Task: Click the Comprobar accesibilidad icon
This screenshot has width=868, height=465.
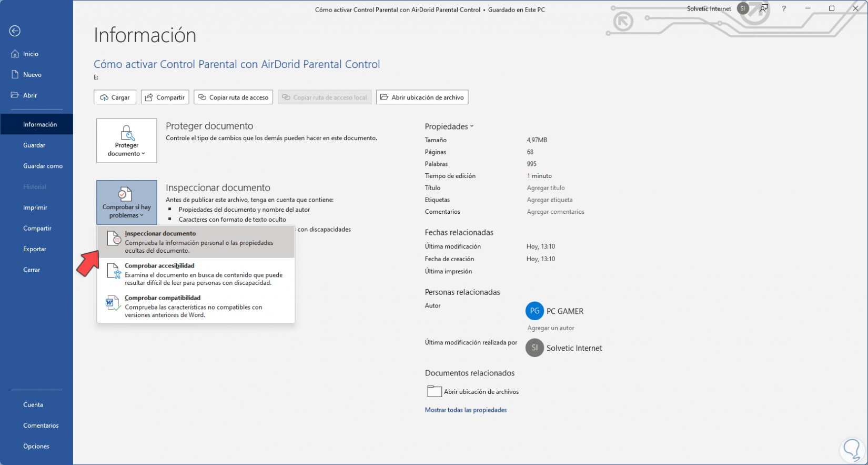Action: point(114,271)
